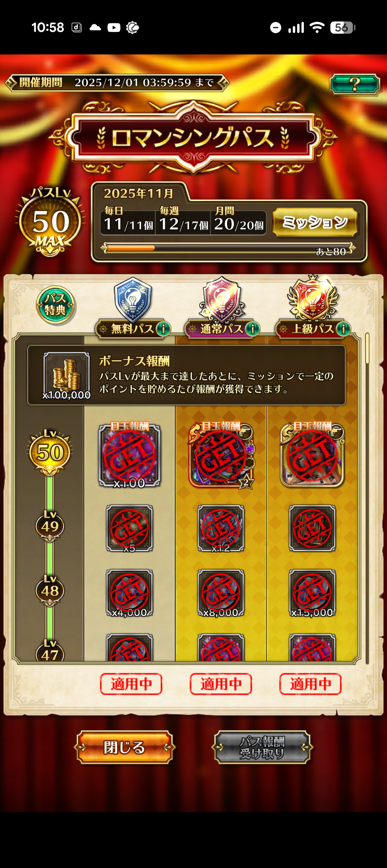Screen dimensions: 387x868
Task: Tap the Lv 48 上級パス x15,000 reward
Action: coord(312,593)
